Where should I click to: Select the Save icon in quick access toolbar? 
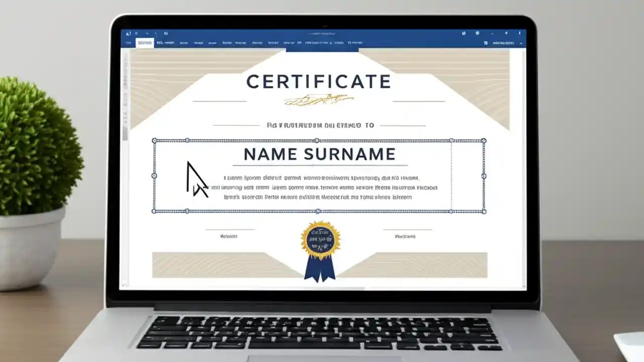click(x=136, y=33)
